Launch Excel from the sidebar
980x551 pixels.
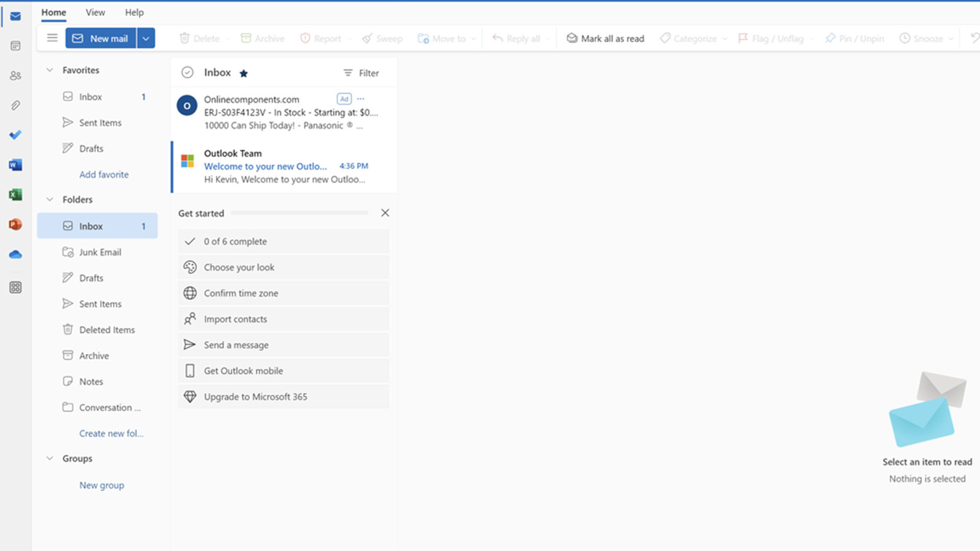click(15, 194)
